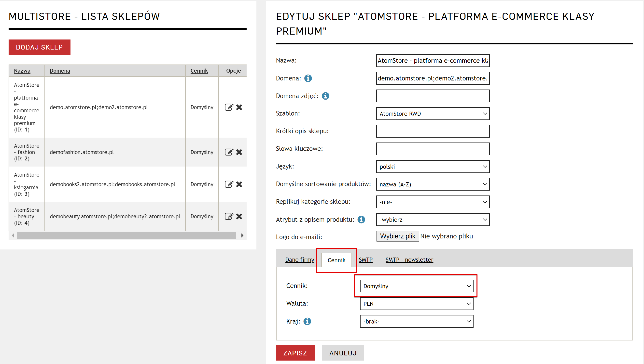Show info tooltip for Domena zdjęć

coord(325,96)
